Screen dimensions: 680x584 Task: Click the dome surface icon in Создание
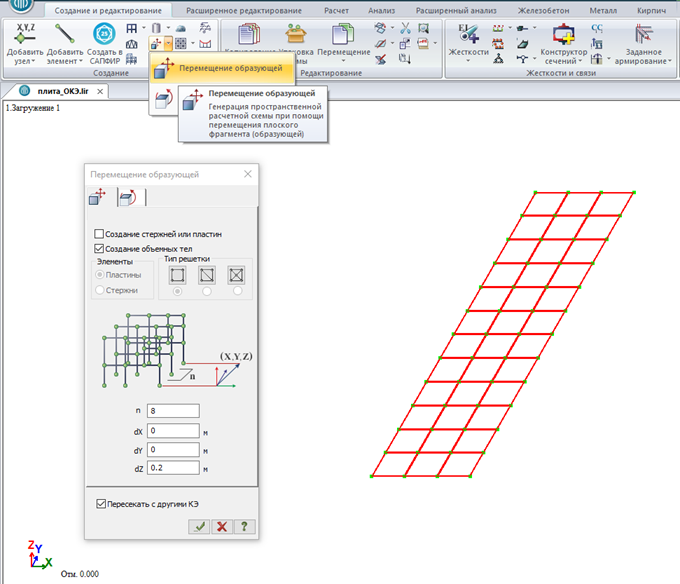(x=180, y=29)
